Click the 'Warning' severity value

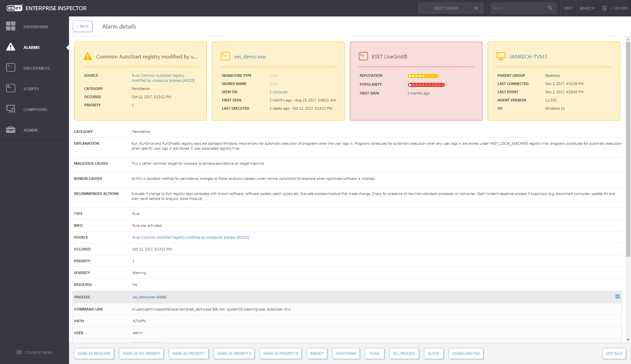point(139,273)
